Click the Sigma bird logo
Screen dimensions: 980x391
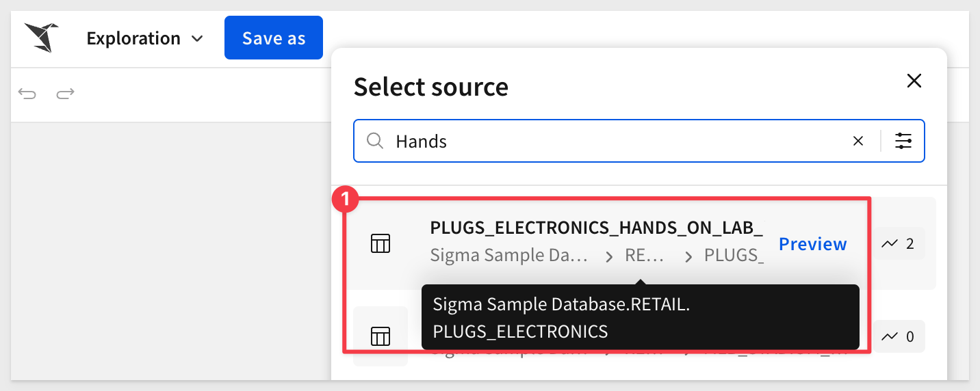click(x=41, y=38)
